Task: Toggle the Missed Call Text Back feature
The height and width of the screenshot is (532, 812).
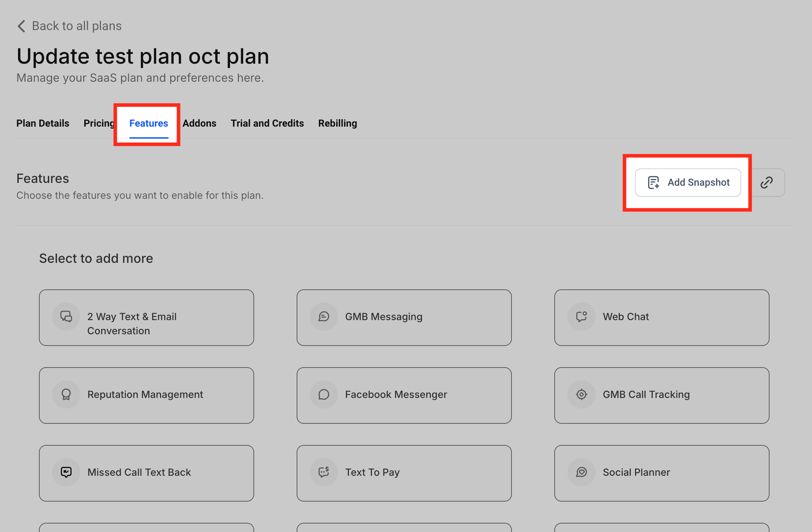Action: [x=146, y=473]
